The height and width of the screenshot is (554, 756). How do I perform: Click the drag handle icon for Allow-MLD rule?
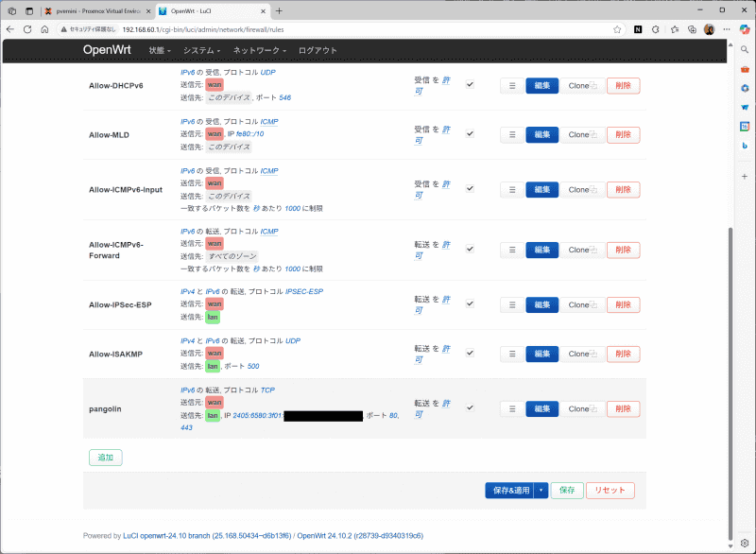[512, 135]
